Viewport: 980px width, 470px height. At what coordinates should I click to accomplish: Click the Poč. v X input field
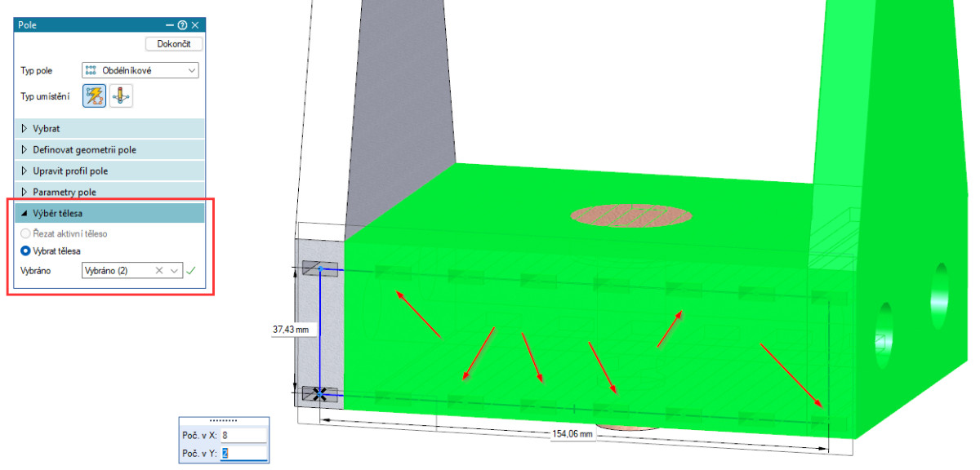243,437
